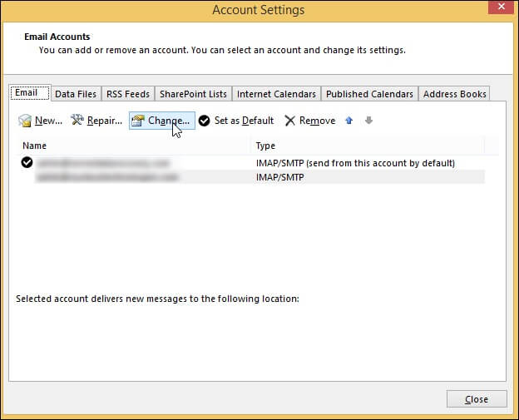Image resolution: width=519 pixels, height=420 pixels.
Task: Show the Address Books tab
Action: [454, 94]
